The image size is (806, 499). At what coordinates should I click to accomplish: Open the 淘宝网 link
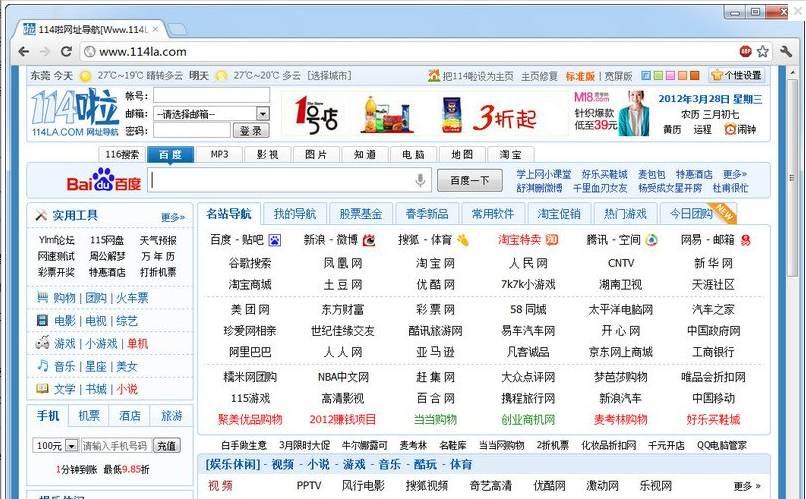click(435, 263)
